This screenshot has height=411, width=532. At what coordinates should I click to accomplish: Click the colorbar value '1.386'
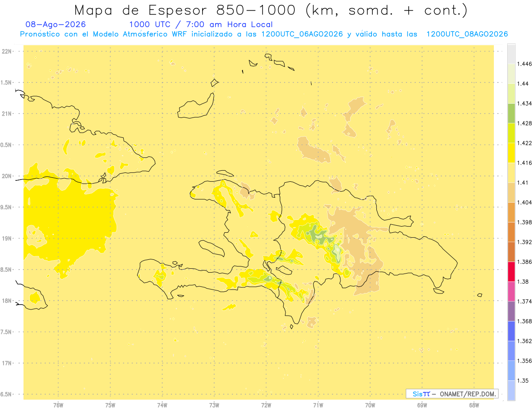pyautogui.click(x=524, y=262)
